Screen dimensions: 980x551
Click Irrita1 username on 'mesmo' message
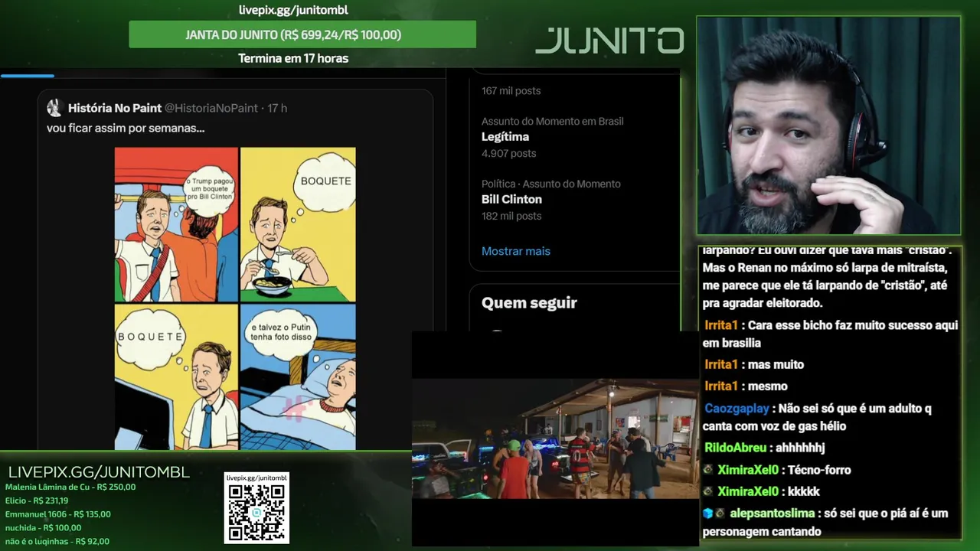720,386
